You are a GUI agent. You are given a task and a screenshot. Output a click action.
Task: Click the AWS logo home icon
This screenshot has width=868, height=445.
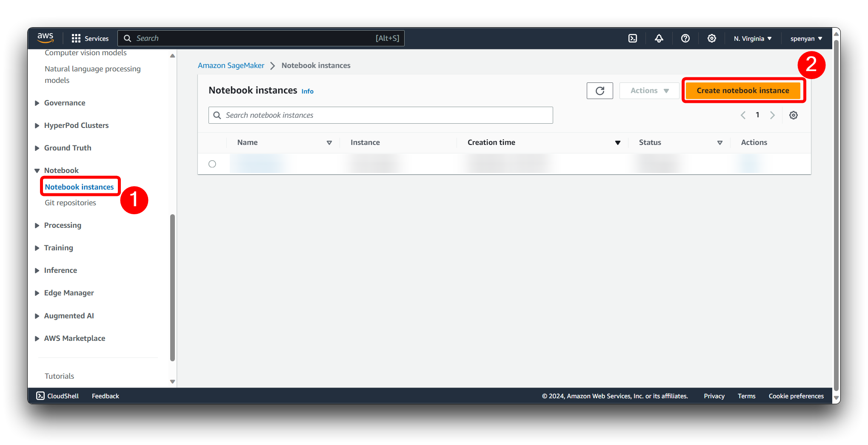point(45,38)
